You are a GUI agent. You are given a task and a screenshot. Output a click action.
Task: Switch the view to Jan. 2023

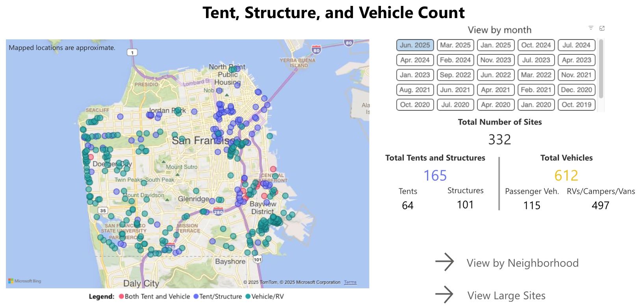coord(415,75)
